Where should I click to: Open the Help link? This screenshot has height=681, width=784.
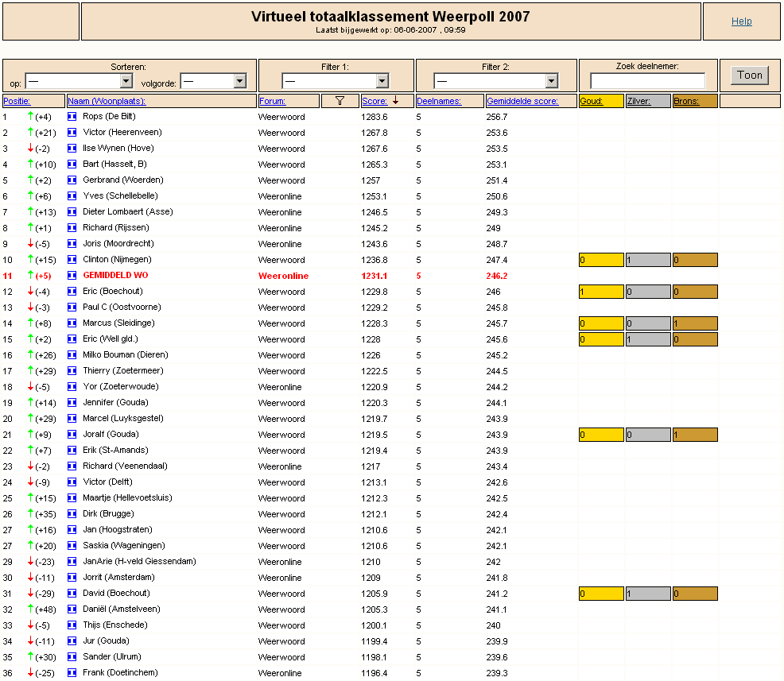742,21
